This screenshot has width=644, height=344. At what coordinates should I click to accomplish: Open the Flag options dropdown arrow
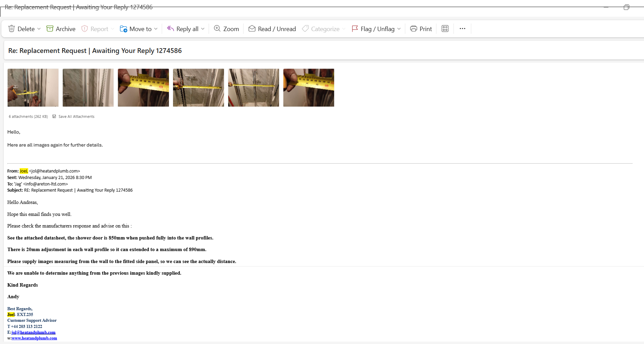click(x=399, y=29)
